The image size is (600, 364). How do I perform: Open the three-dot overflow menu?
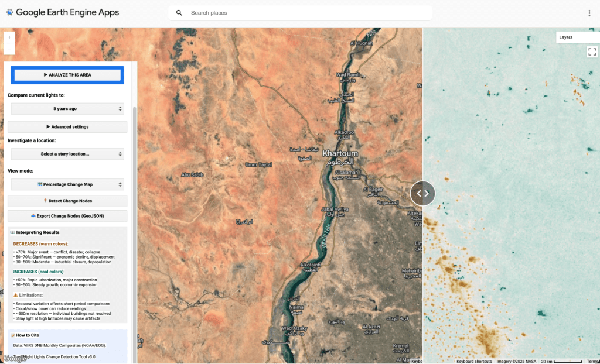pos(589,13)
